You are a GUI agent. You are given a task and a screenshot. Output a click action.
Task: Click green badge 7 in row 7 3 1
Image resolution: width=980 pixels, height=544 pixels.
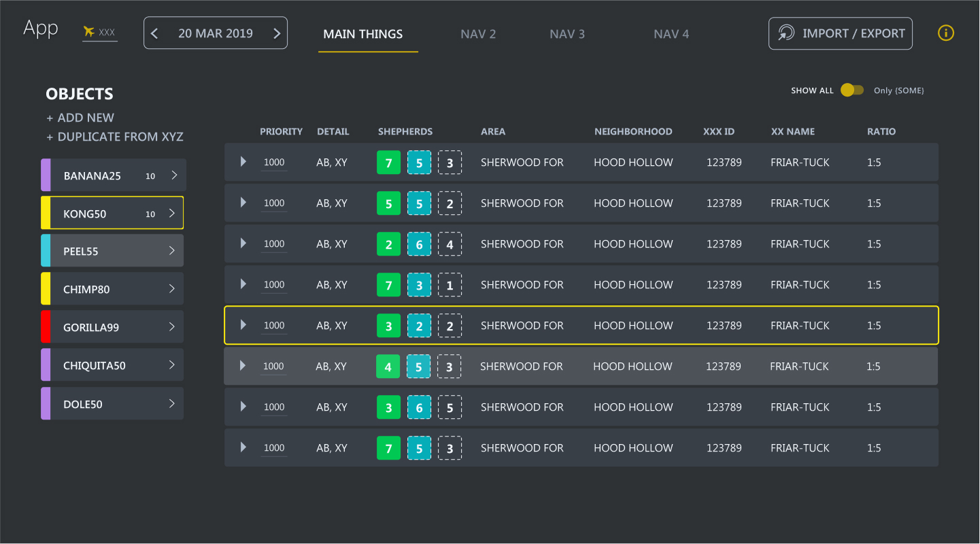tap(389, 285)
